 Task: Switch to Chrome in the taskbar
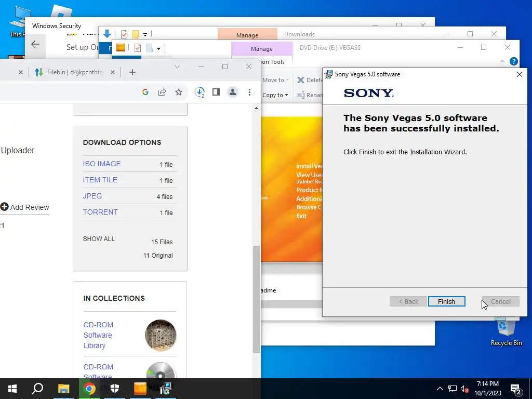tap(89, 389)
